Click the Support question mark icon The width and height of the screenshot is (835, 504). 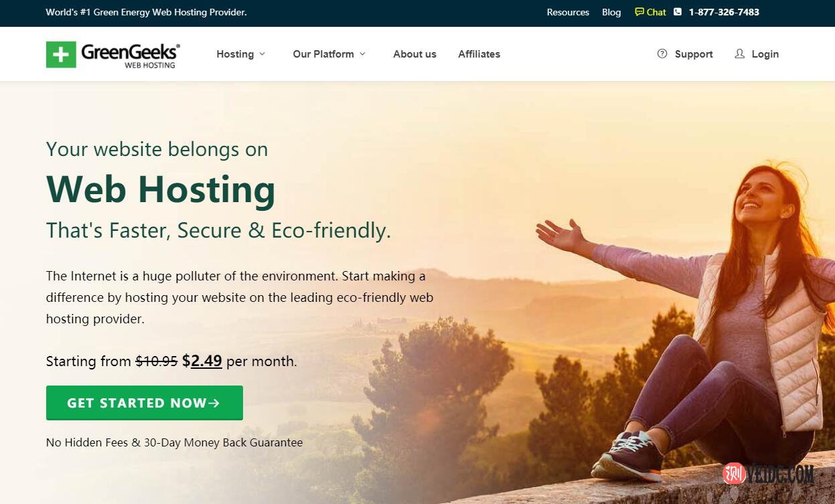point(662,54)
